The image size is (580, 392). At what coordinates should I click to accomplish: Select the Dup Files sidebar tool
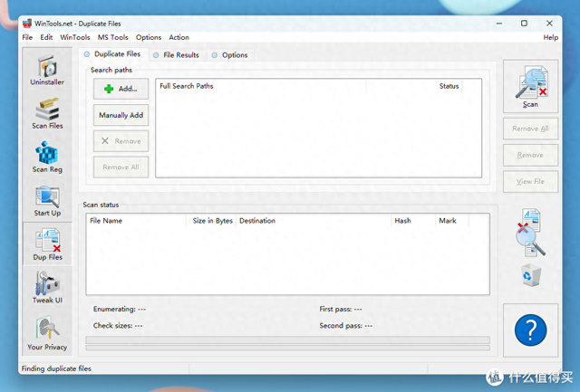point(47,245)
